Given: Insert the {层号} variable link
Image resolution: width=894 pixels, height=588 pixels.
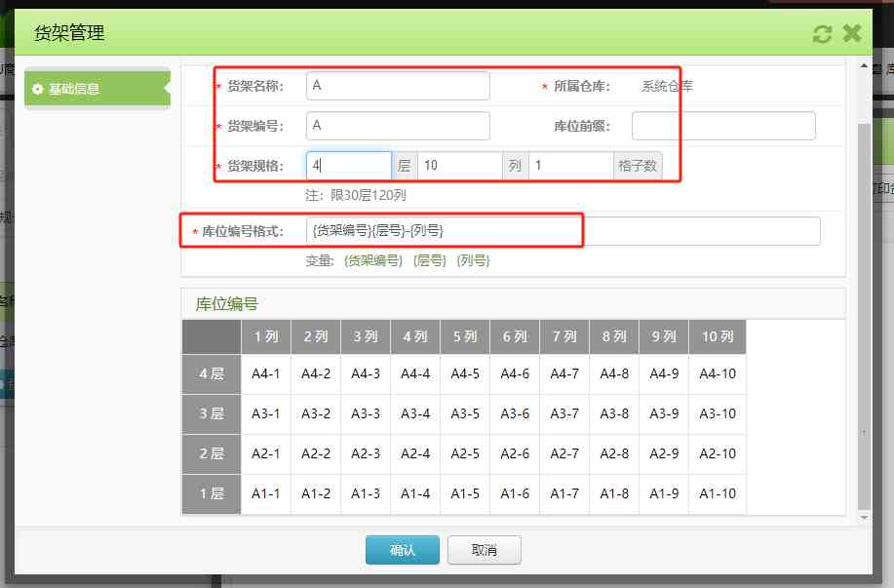Looking at the screenshot, I should pos(429,260).
